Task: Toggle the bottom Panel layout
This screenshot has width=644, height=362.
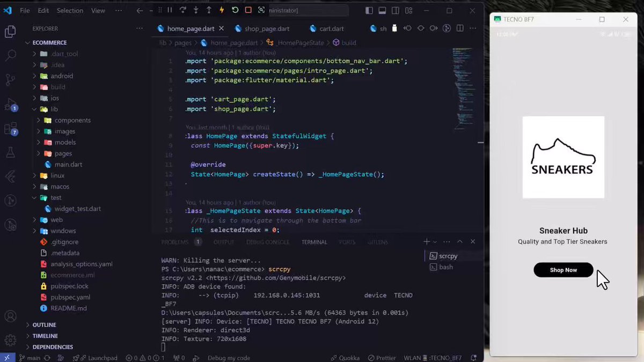Action: click(382, 11)
